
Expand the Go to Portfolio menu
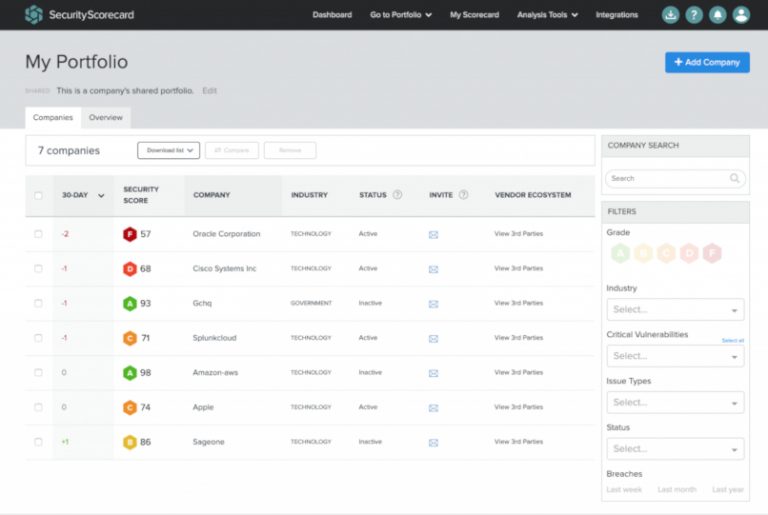coord(401,15)
